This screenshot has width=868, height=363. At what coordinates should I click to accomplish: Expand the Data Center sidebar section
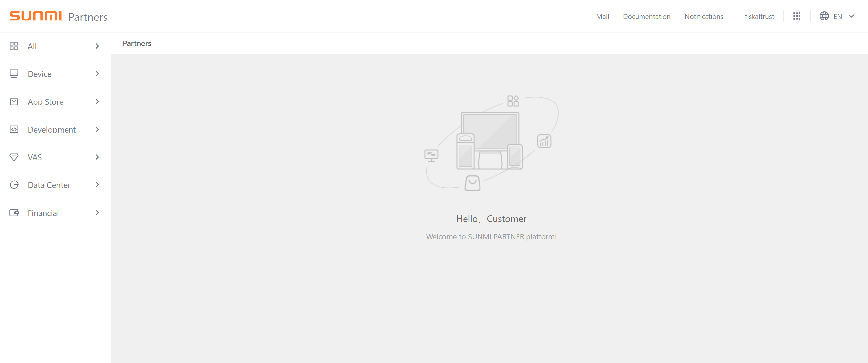tap(97, 185)
